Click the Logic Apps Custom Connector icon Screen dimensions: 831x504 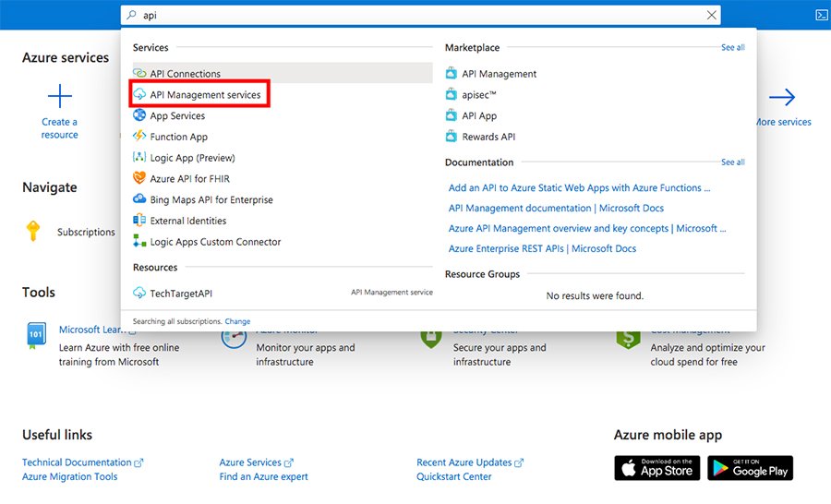point(139,242)
